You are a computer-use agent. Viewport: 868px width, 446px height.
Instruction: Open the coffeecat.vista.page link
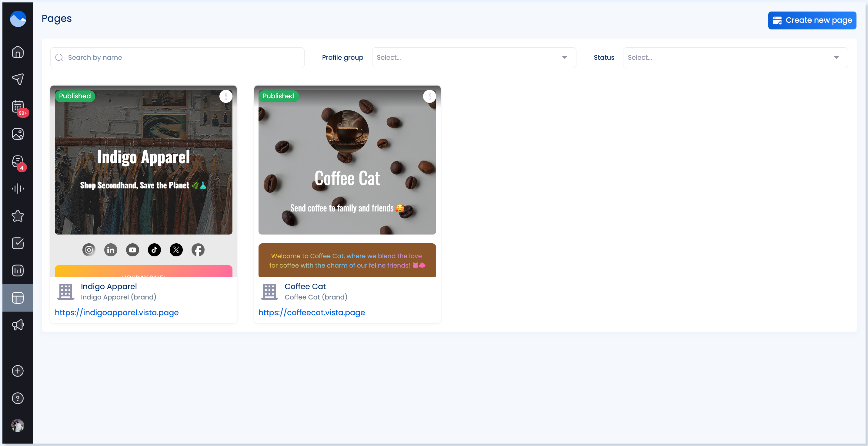point(312,313)
